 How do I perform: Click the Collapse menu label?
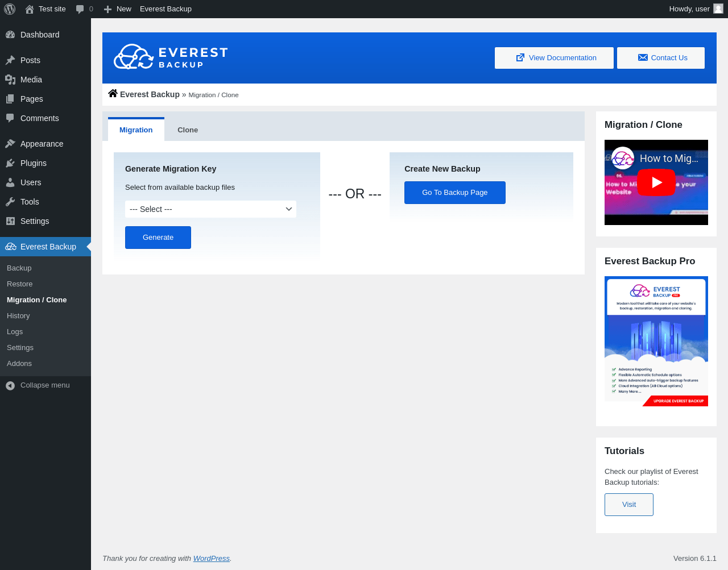(x=45, y=385)
